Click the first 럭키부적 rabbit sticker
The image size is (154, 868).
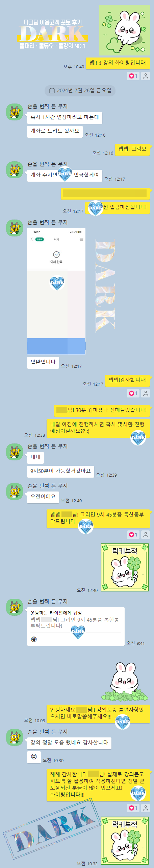click(x=125, y=567)
